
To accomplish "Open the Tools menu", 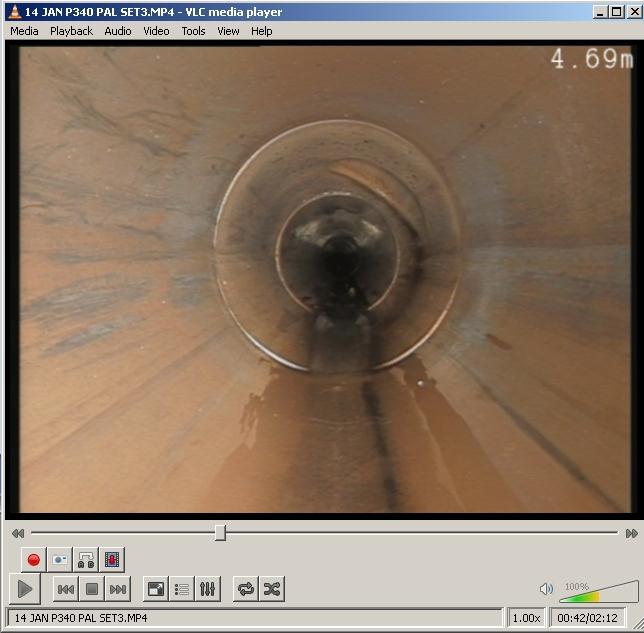I will tap(193, 31).
